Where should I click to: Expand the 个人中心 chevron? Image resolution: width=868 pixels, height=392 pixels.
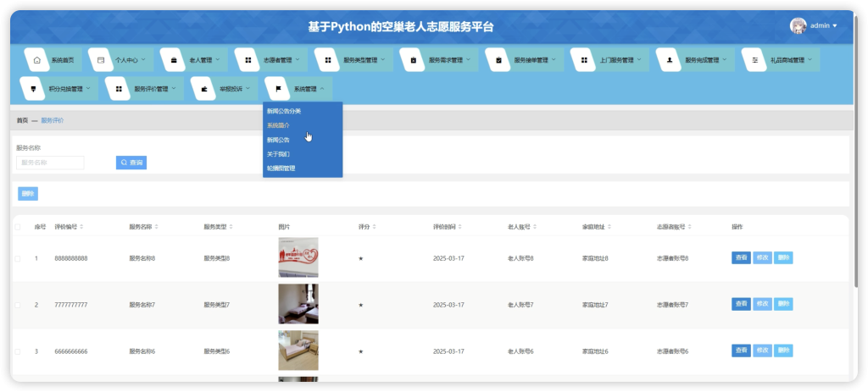[x=143, y=59]
